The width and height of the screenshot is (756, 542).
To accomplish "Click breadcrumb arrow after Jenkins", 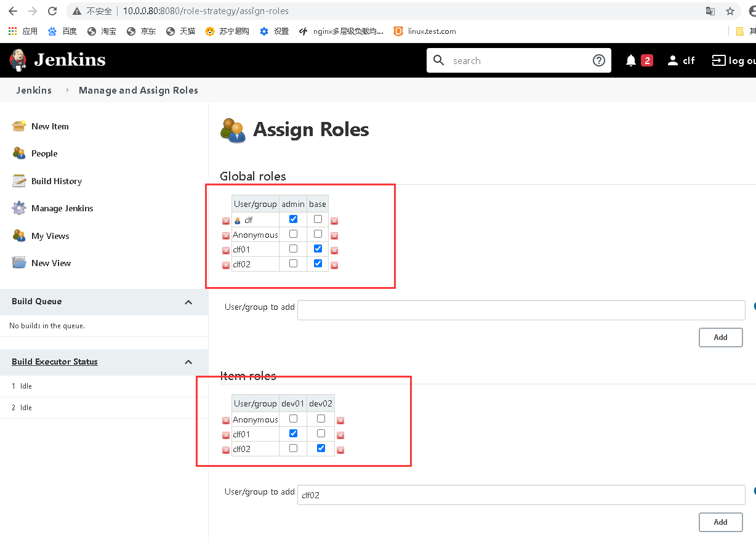I will (67, 91).
